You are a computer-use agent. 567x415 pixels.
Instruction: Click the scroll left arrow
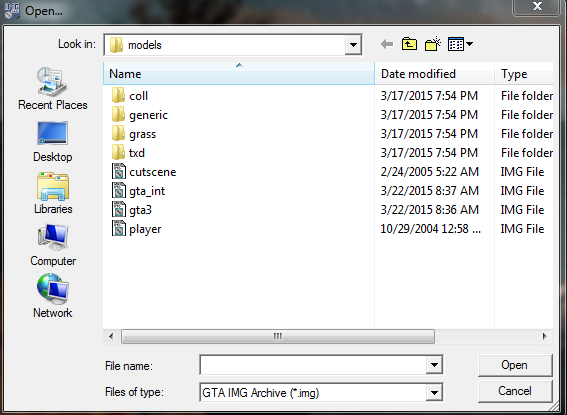click(x=111, y=337)
